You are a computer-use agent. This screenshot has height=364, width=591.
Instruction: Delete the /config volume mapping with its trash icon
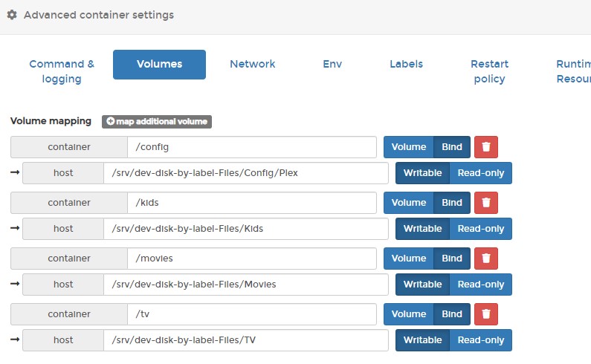(486, 147)
